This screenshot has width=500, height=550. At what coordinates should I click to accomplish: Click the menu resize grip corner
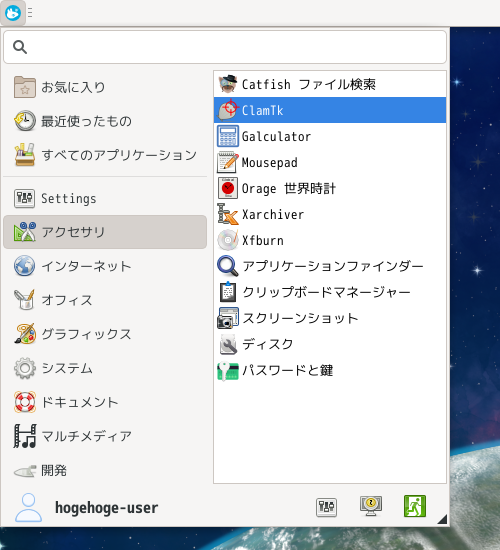(443, 519)
